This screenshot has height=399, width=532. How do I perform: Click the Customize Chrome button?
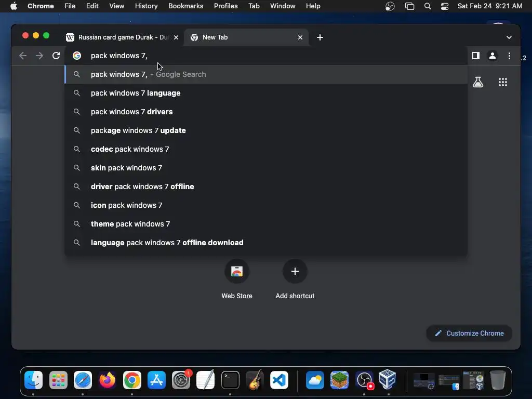(x=469, y=333)
